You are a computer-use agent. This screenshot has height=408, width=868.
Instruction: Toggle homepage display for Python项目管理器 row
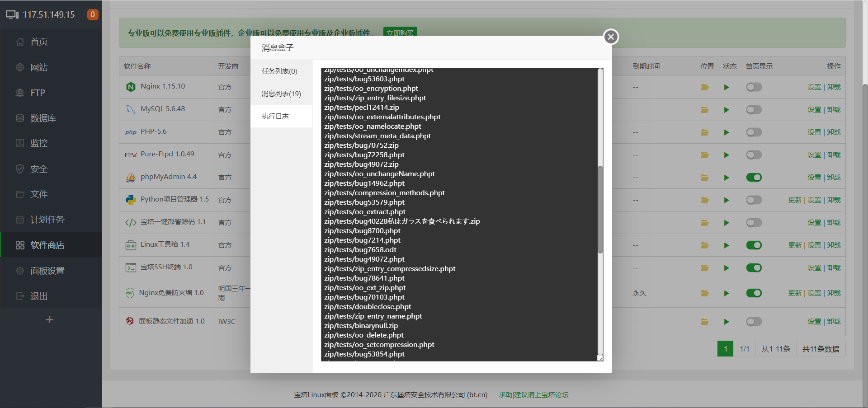pos(754,200)
